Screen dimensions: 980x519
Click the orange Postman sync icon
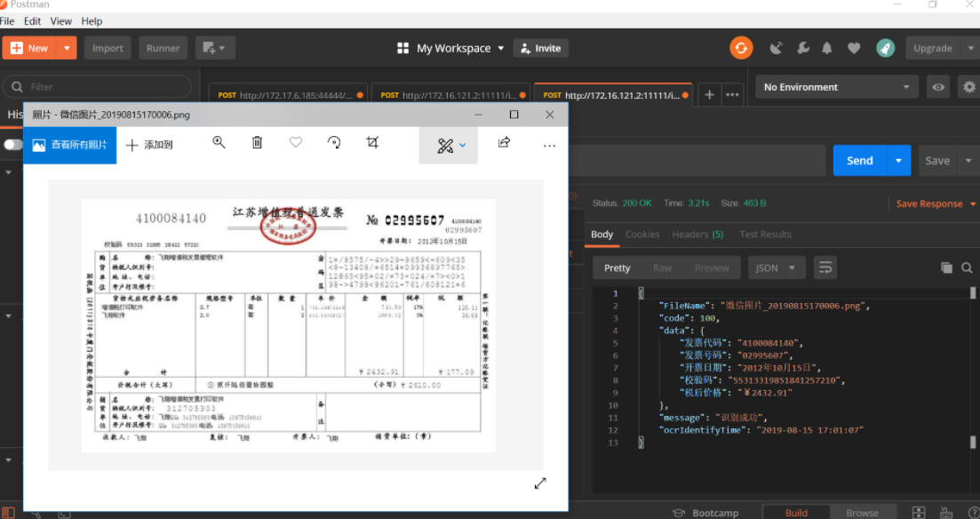741,48
